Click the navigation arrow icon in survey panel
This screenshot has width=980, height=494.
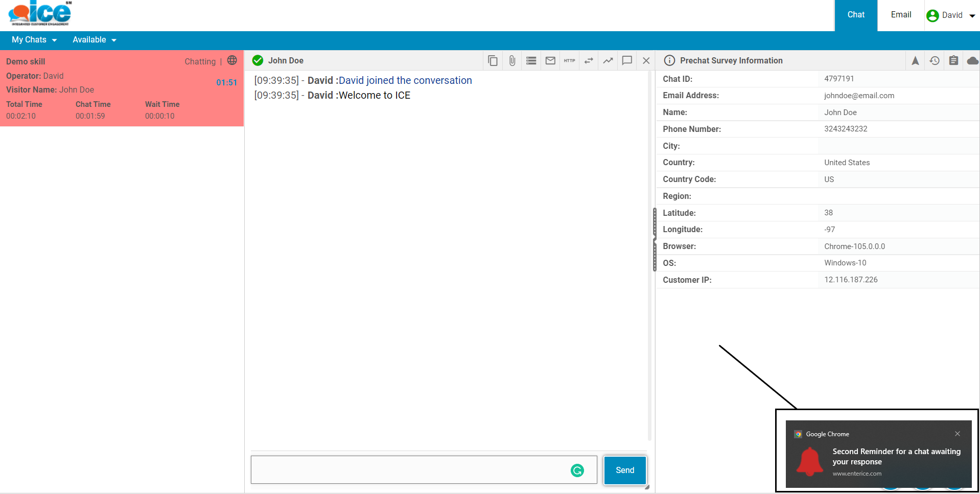click(915, 61)
